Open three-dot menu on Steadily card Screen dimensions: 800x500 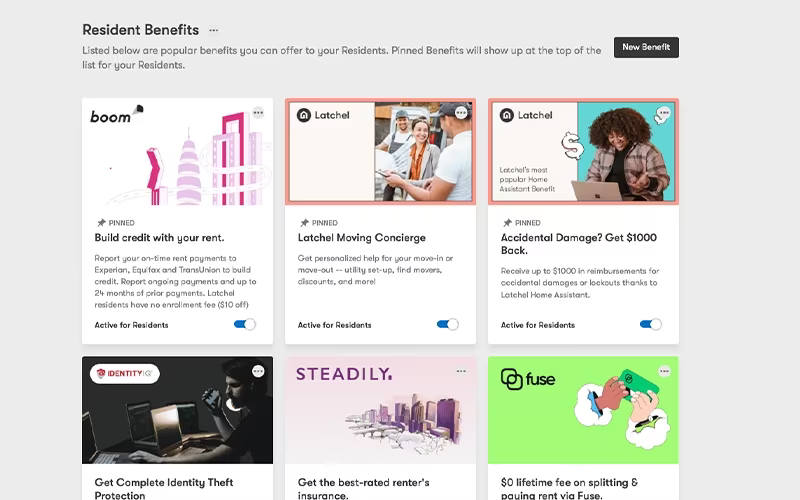[461, 371]
